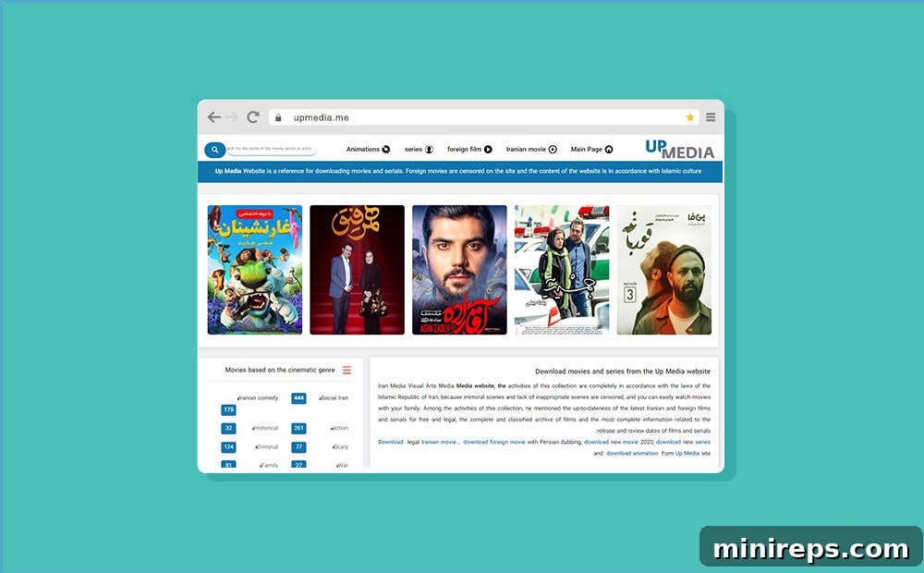The image size is (924, 573).
Task: Click 'Download movies and series' heading
Action: [623, 372]
